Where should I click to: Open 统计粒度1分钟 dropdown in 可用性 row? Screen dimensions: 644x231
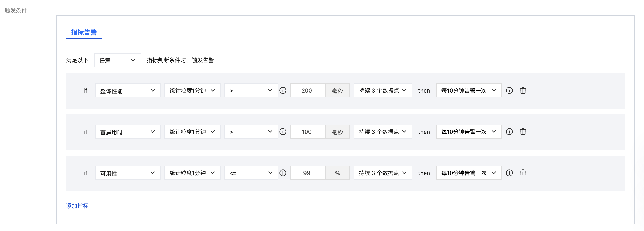pos(192,173)
